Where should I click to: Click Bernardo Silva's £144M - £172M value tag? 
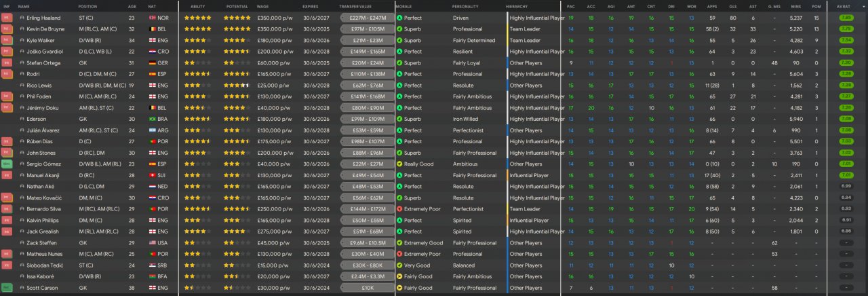pos(367,209)
